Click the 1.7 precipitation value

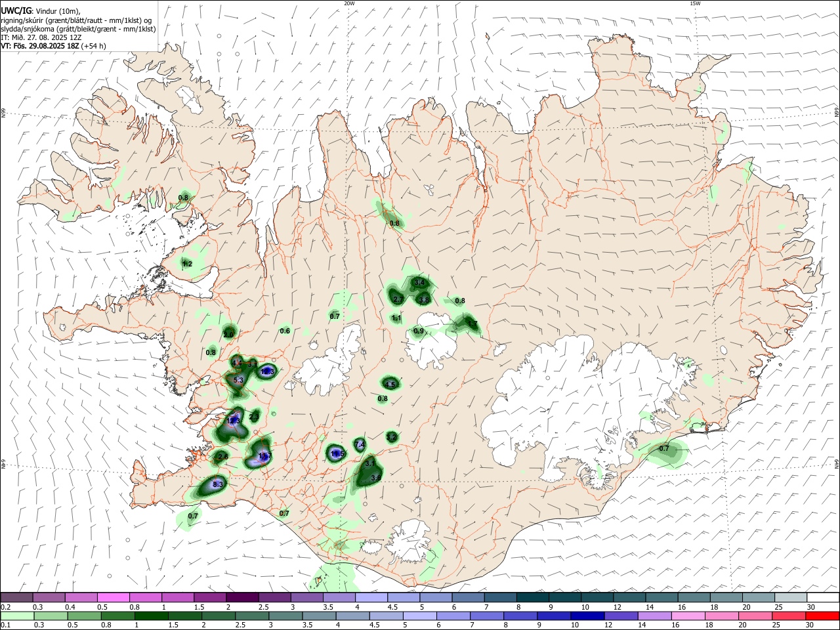click(471, 324)
